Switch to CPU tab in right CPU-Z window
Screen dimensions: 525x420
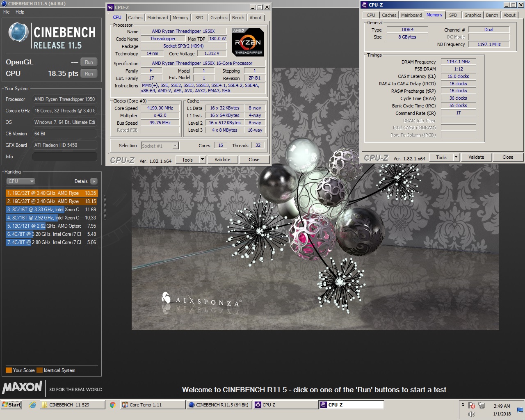pyautogui.click(x=371, y=15)
